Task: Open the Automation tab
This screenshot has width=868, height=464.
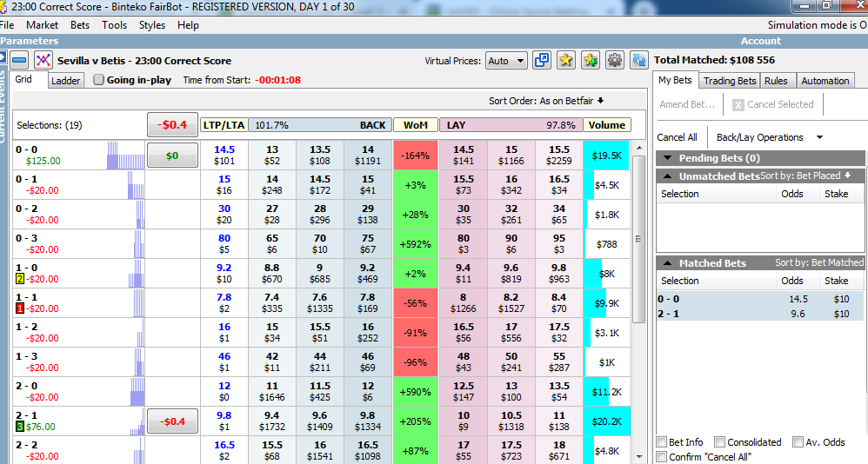Action: (x=825, y=81)
